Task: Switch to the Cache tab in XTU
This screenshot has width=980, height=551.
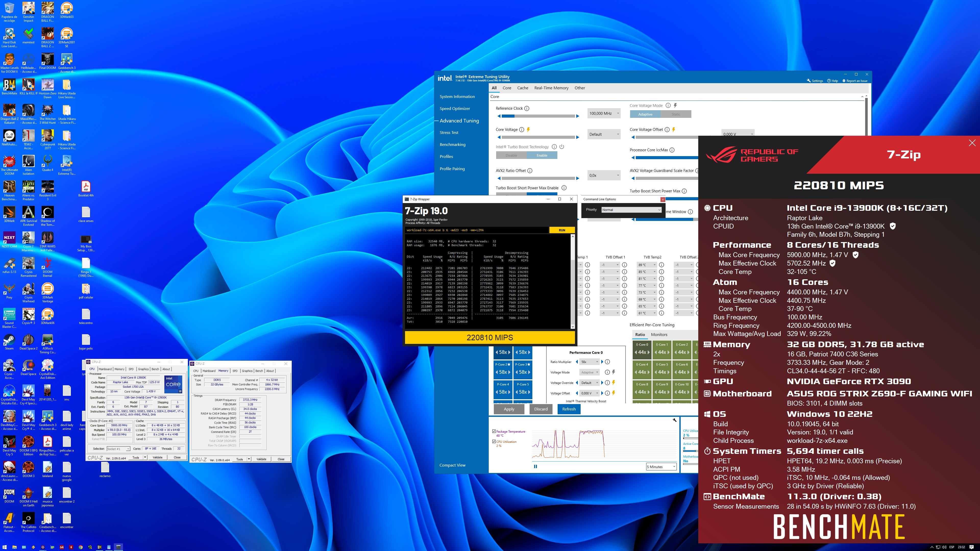Action: tap(522, 88)
